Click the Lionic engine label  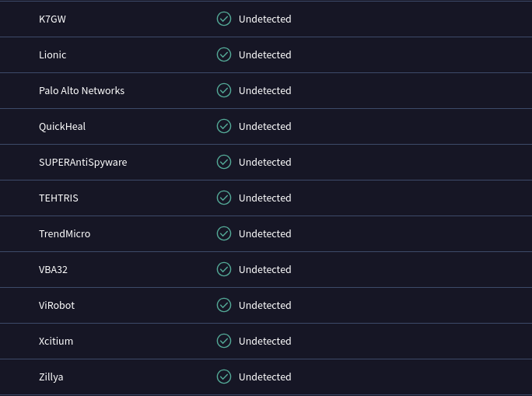(52, 54)
